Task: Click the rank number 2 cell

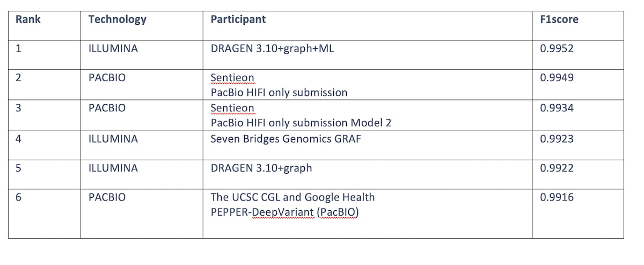Action: point(19,78)
